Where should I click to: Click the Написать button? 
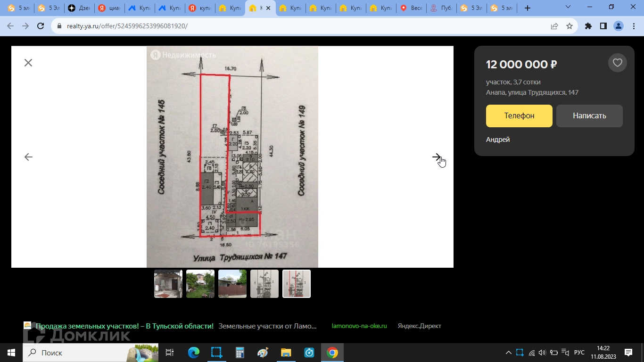coord(589,116)
